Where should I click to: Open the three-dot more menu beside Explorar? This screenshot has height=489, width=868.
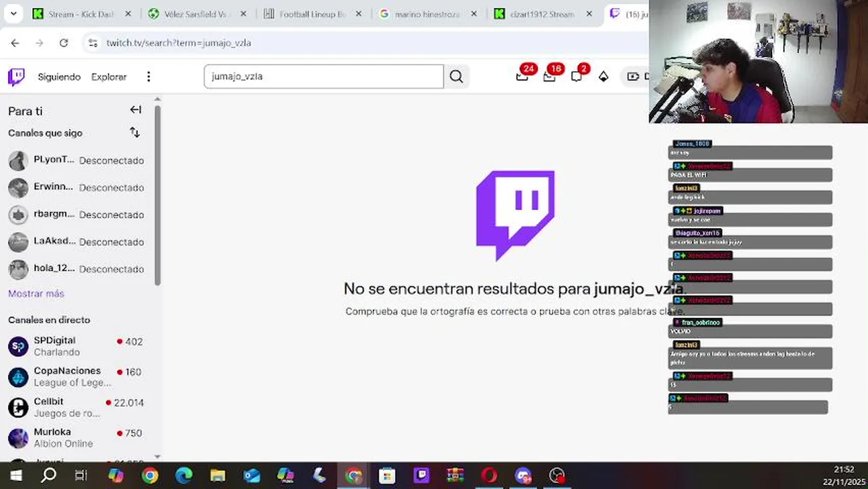tap(148, 77)
